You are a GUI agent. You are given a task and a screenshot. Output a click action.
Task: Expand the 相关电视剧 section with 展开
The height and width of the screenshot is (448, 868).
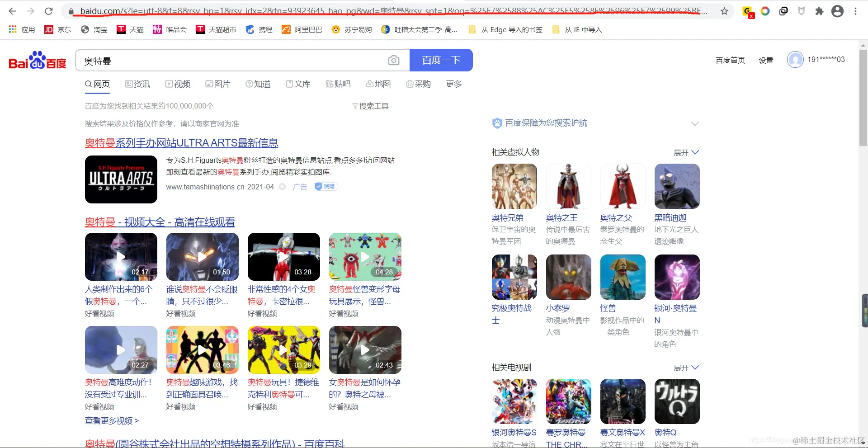point(686,368)
